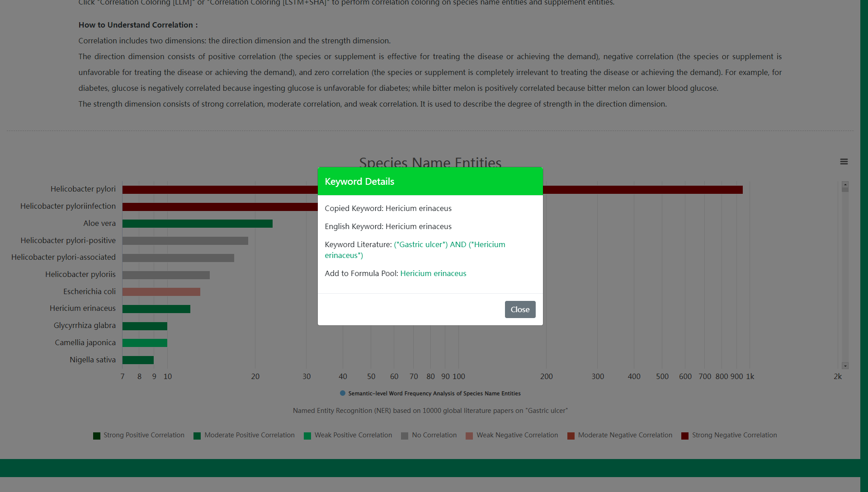Click the Strong Positive Correlation color swatch

(97, 436)
